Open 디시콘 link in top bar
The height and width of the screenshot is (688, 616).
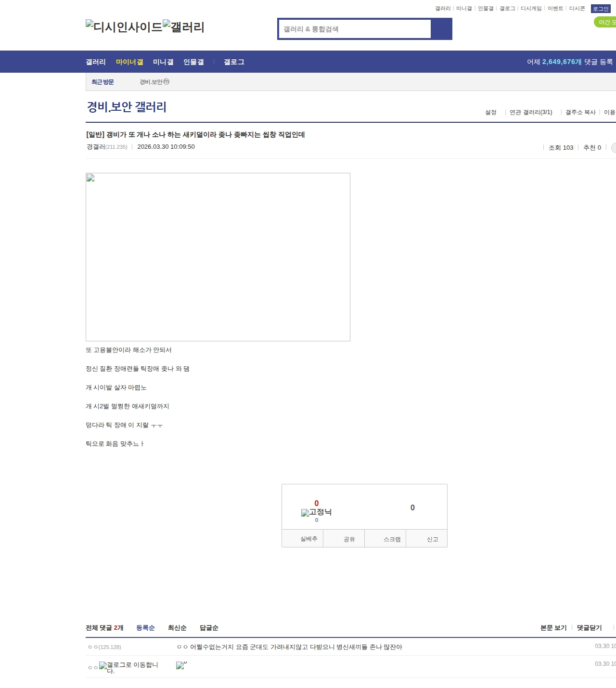[x=577, y=9]
